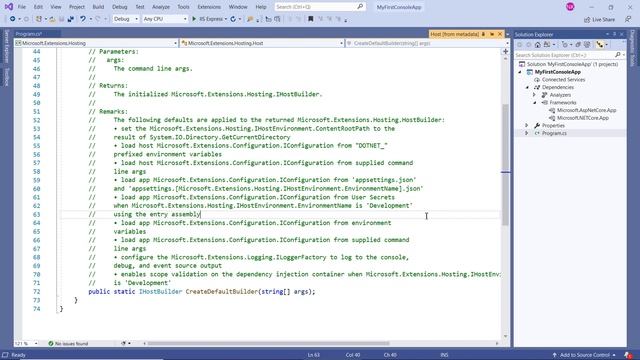Screen dimensions: 640x360
Task: Open the Toolbox side tab
Action: point(7,77)
